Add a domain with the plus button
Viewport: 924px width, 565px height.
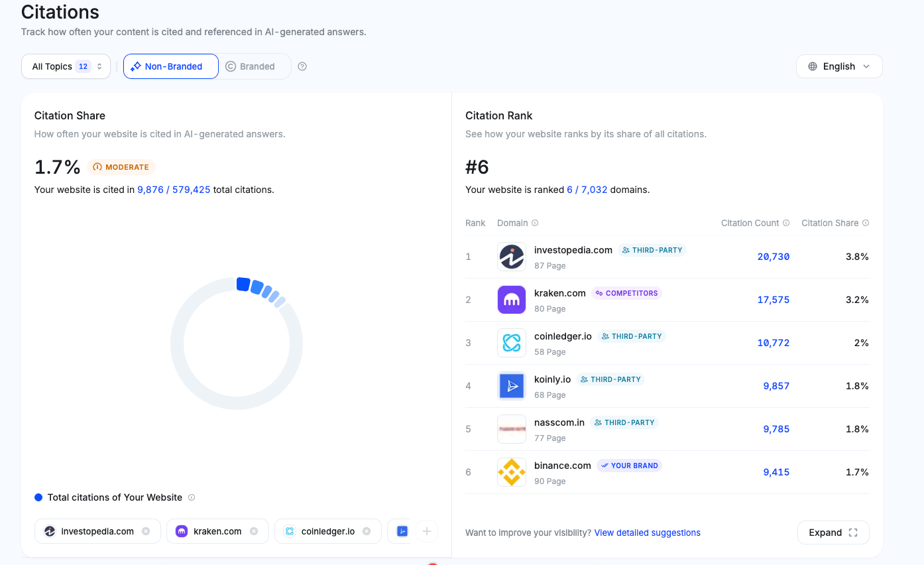[427, 531]
